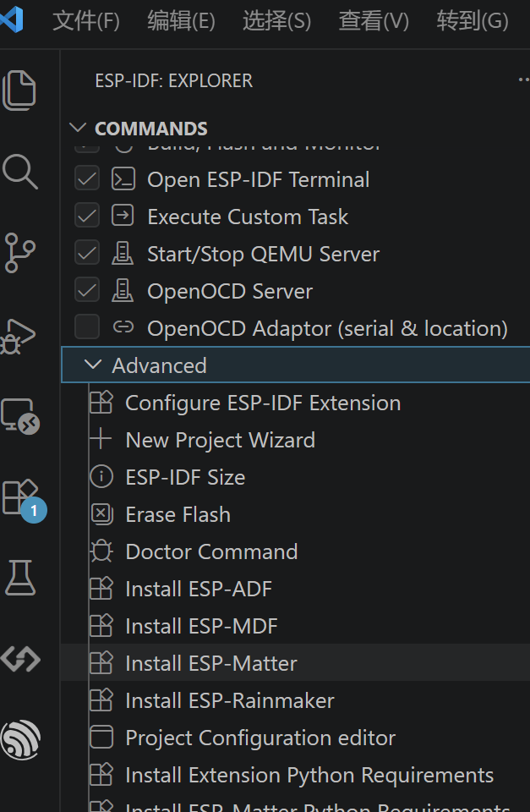Click the link icon beside OpenOCD Adaptor

coord(123,327)
